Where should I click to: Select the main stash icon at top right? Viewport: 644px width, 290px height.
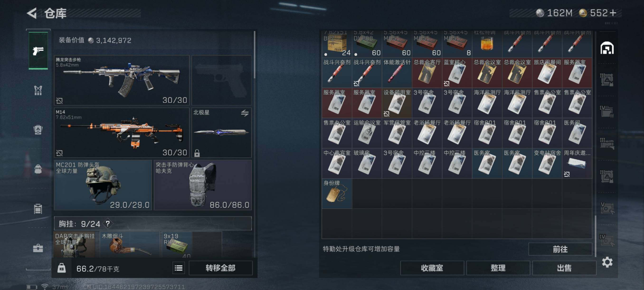[x=607, y=48]
